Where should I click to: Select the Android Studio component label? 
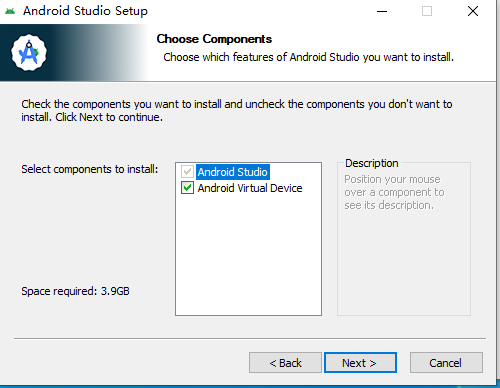pyautogui.click(x=233, y=172)
